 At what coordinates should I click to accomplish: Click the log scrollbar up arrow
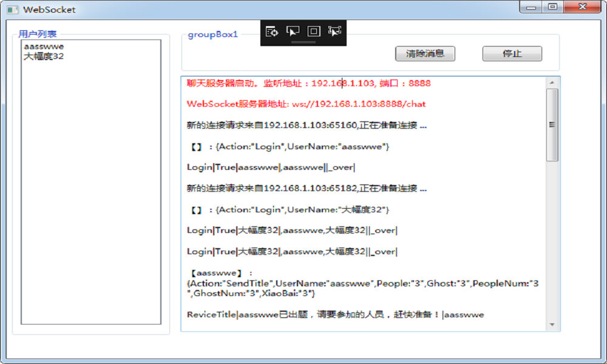[x=552, y=83]
